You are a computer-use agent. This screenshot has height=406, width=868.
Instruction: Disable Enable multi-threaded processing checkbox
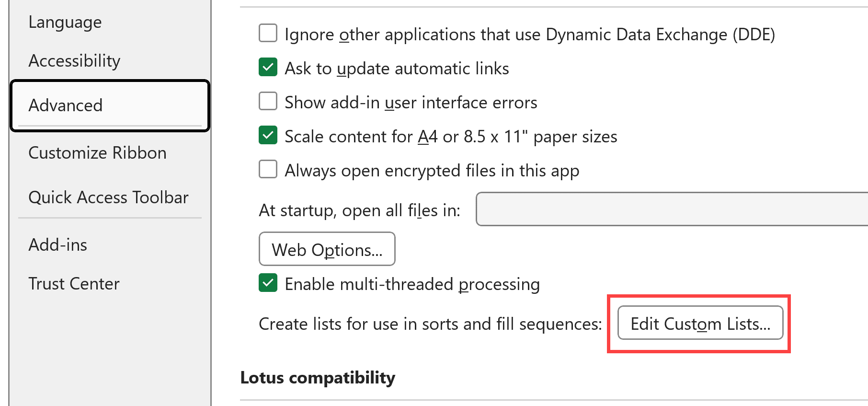pyautogui.click(x=268, y=283)
